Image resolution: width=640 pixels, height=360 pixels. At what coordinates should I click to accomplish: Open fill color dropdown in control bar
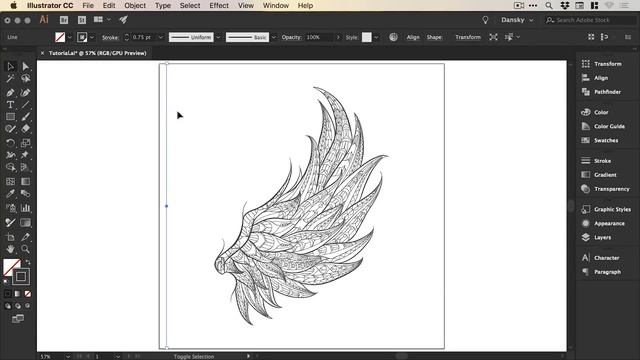pos(69,37)
